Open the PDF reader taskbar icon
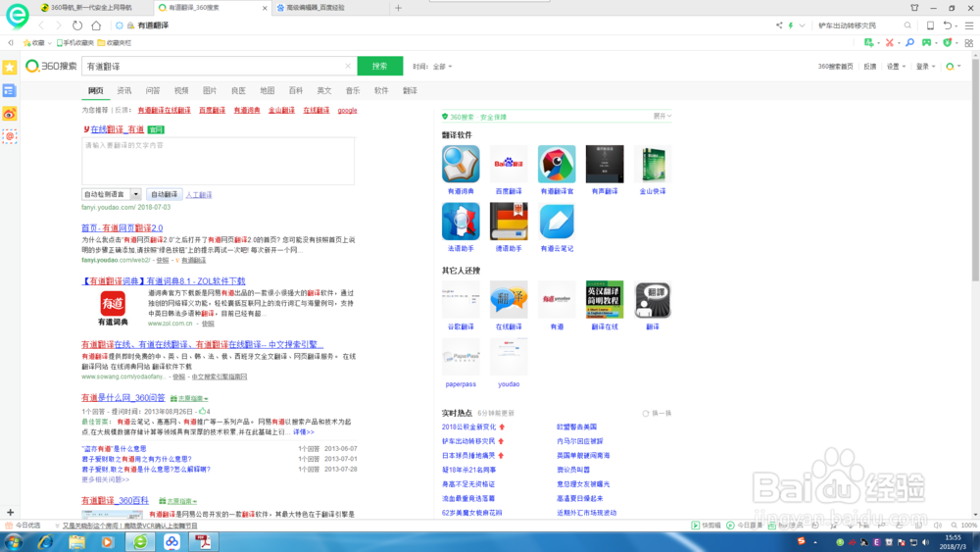This screenshot has width=980, height=552. click(x=203, y=541)
